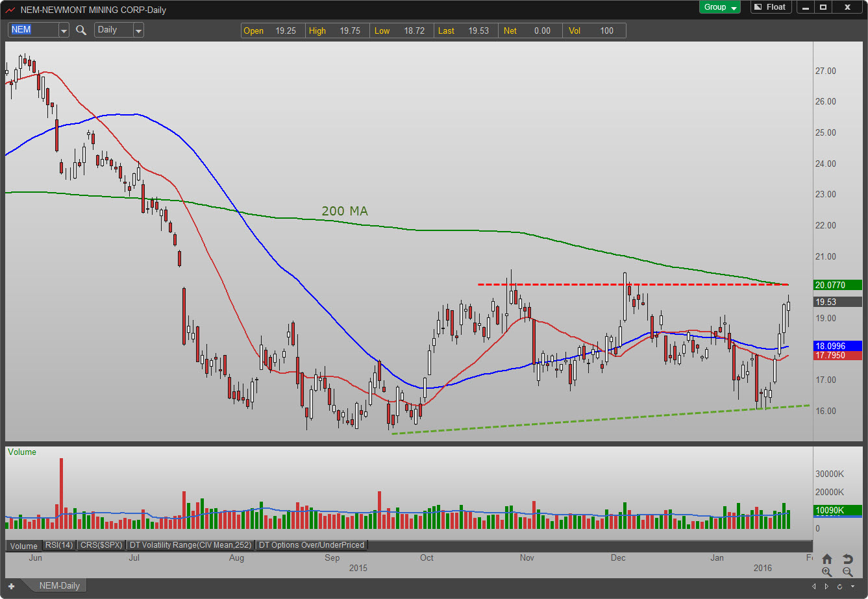
Task: Reset chart view with the home icon
Action: [827, 559]
